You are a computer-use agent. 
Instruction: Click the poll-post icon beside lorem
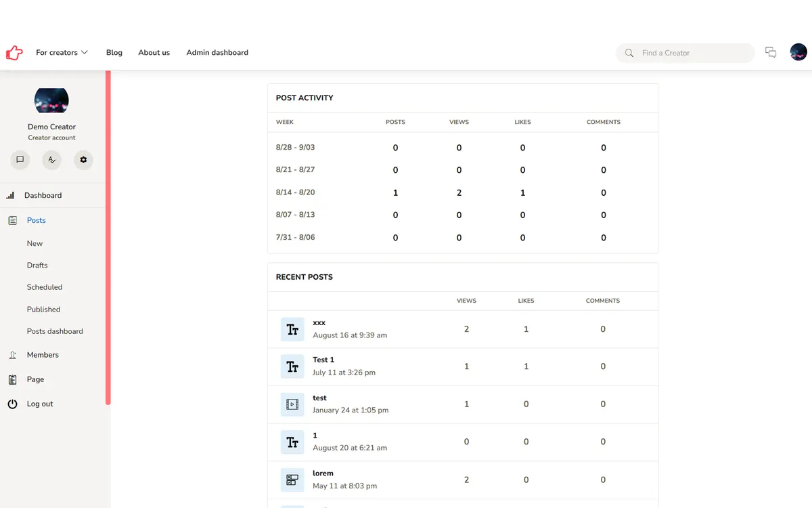point(292,480)
